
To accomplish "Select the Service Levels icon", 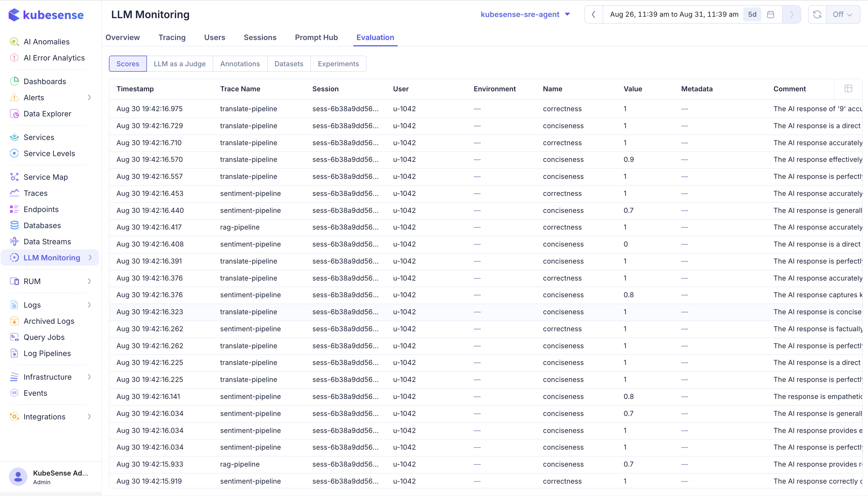I will (14, 153).
